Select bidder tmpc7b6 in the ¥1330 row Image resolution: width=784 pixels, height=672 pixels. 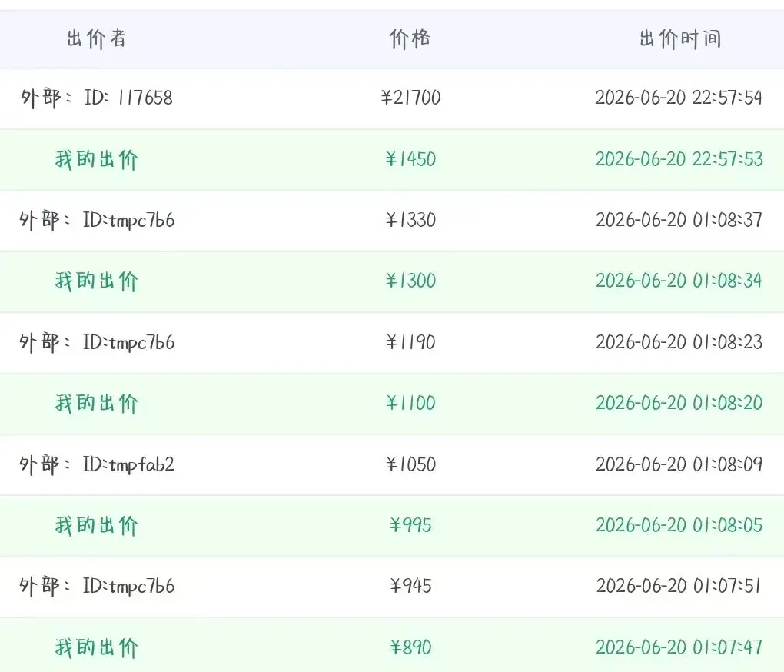(x=97, y=220)
